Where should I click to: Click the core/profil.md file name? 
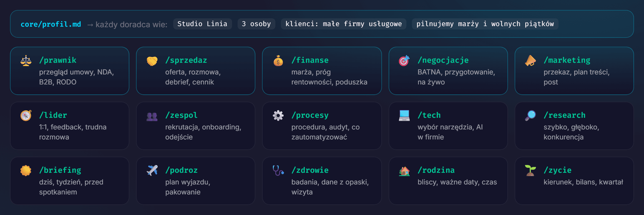[x=51, y=24]
